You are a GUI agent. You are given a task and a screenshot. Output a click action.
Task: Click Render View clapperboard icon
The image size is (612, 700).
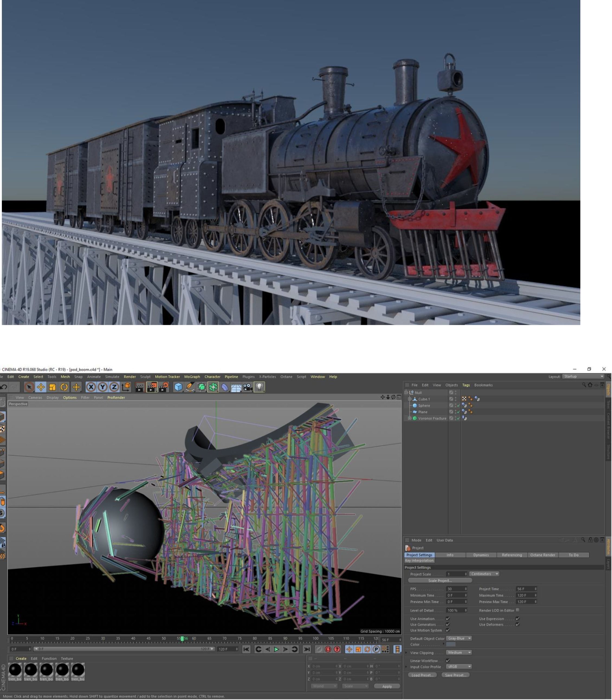[140, 387]
